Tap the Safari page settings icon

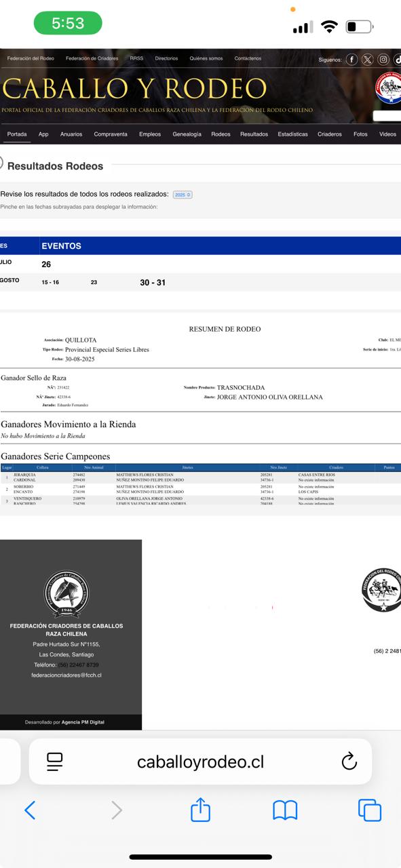click(55, 762)
